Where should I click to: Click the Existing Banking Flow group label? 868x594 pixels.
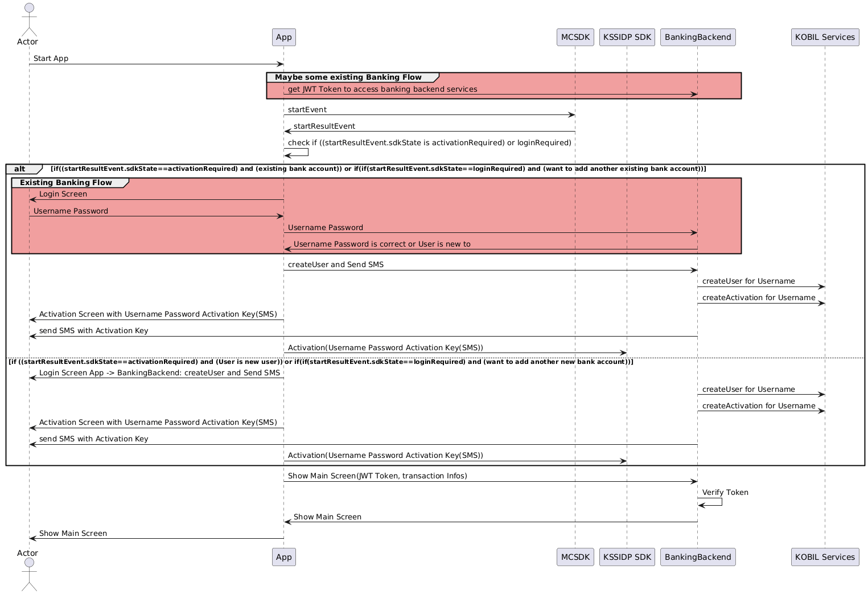[66, 183]
